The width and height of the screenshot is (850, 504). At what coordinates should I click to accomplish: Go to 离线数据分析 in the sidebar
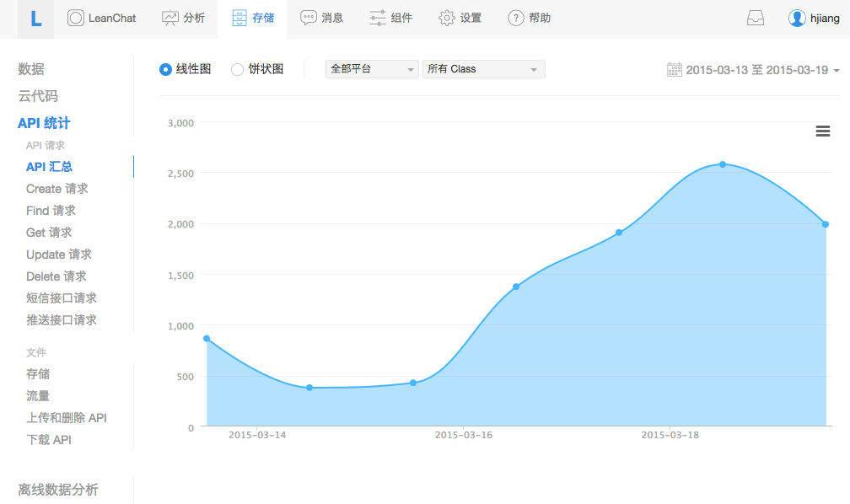click(x=58, y=490)
